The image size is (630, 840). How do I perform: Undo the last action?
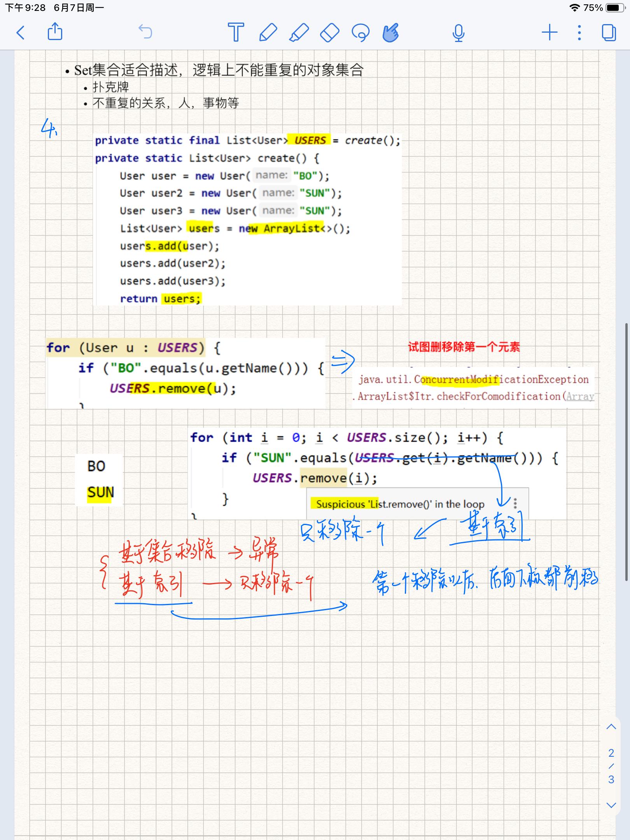(145, 32)
